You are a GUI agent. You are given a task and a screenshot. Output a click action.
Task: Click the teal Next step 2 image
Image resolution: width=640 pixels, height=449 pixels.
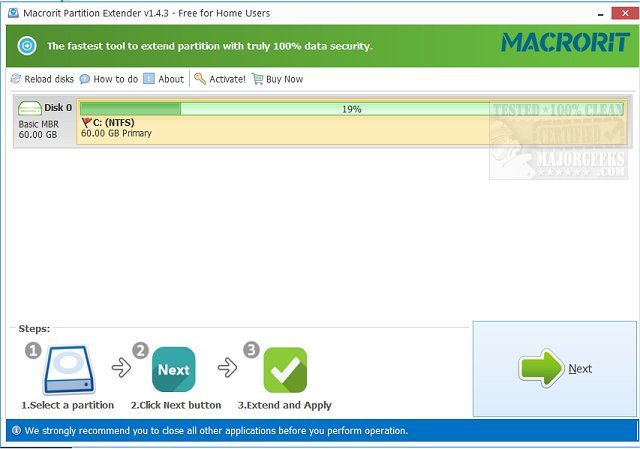173,369
